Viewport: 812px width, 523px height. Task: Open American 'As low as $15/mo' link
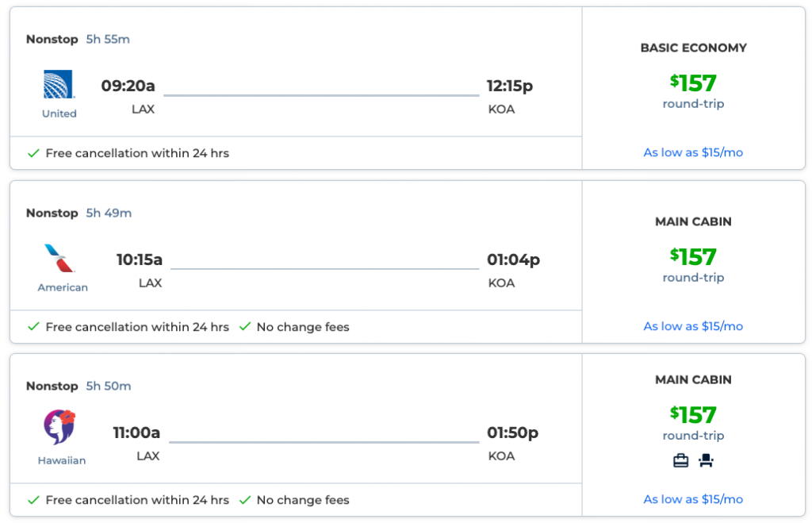pos(693,326)
